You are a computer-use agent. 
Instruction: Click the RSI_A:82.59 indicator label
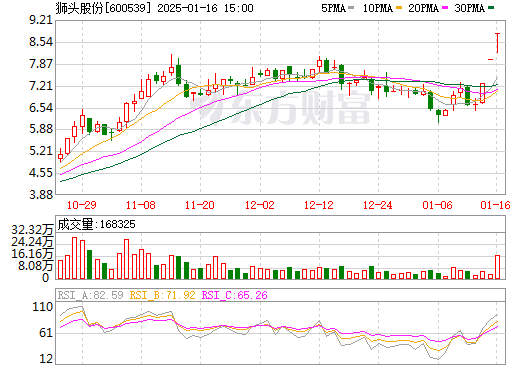(90, 295)
